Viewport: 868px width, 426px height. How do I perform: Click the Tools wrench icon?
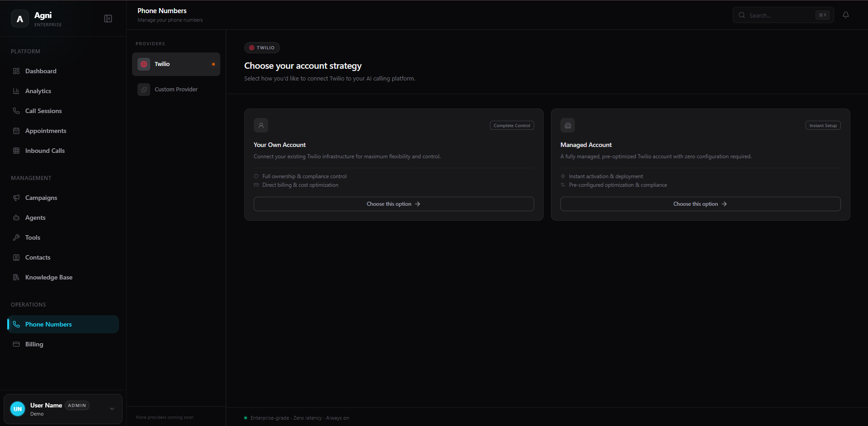[x=16, y=237]
